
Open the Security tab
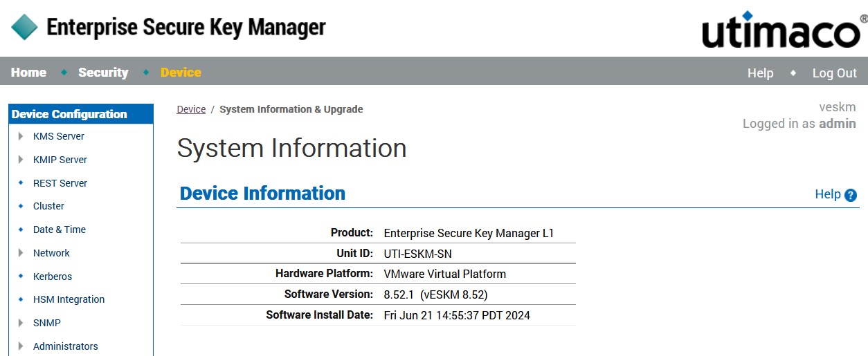(103, 73)
